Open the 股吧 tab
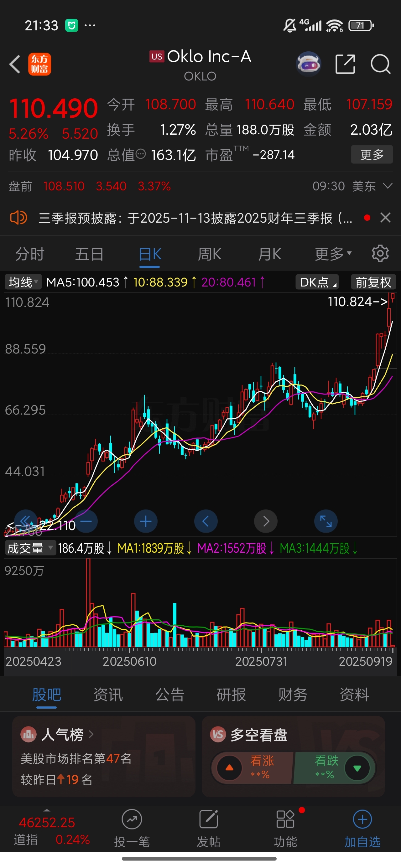 click(47, 695)
